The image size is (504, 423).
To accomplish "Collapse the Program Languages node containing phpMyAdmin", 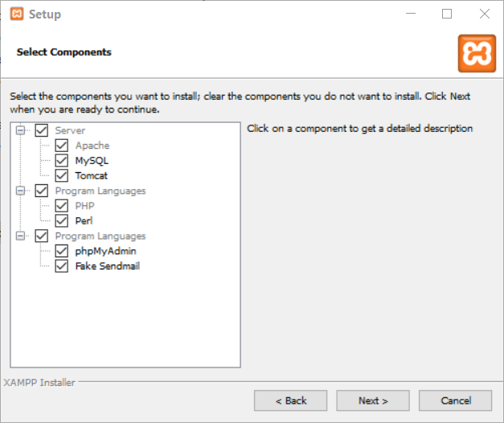I will (20, 236).
